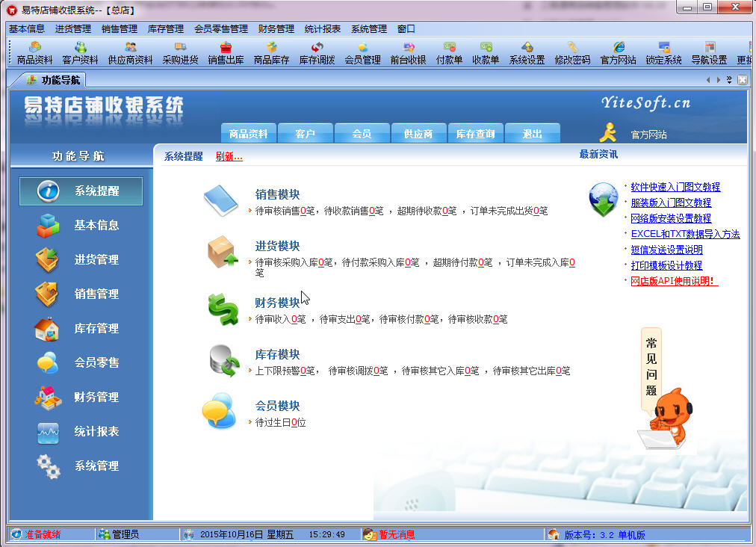756x547 pixels.
Task: Open 服装版入门图文教程 link
Action: [671, 203]
